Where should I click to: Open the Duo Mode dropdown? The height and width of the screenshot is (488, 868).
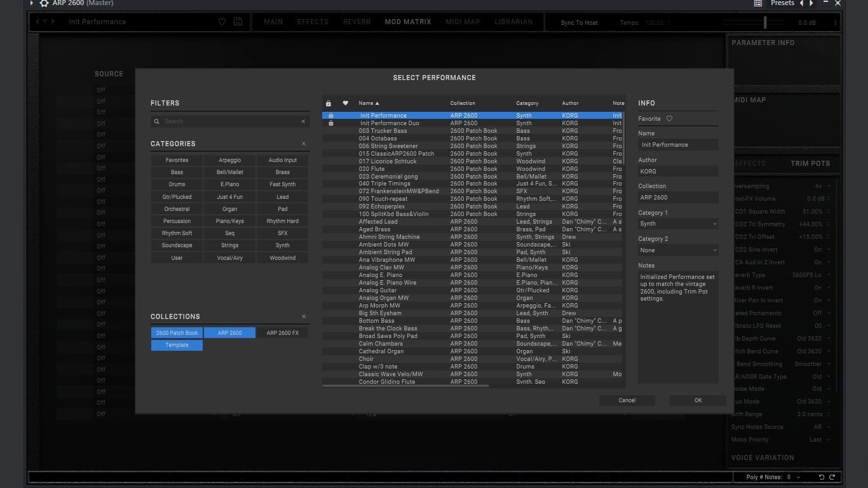814,402
